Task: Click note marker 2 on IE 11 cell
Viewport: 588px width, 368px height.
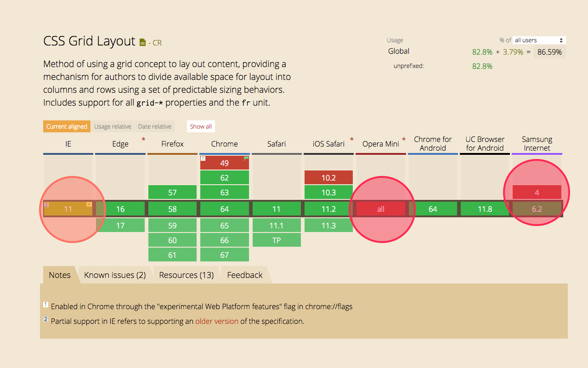Action: pyautogui.click(x=46, y=204)
